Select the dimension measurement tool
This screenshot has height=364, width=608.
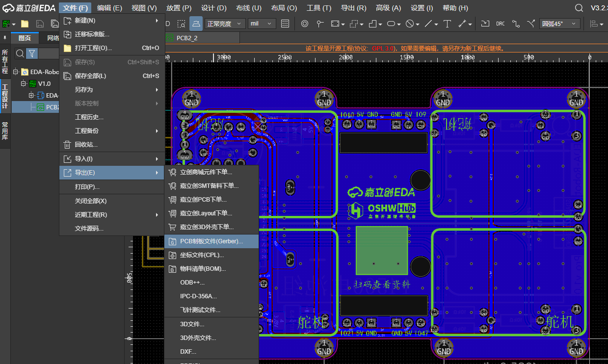click(x=462, y=24)
